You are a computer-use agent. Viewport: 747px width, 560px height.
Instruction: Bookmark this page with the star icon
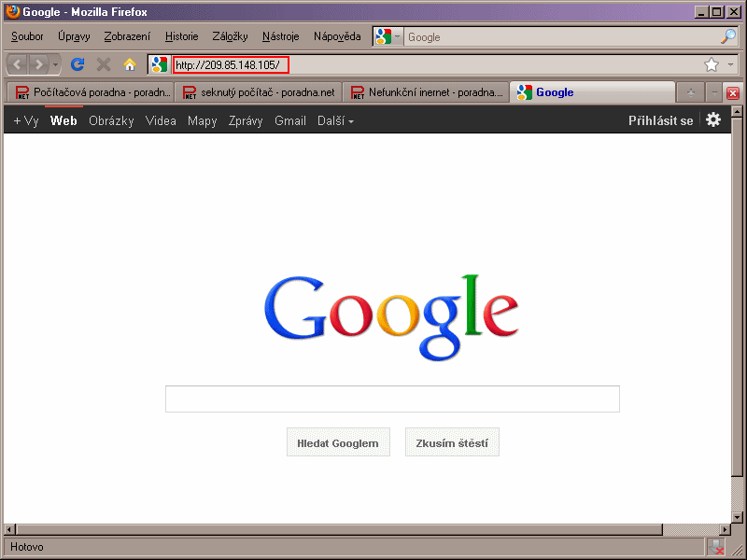(x=712, y=64)
